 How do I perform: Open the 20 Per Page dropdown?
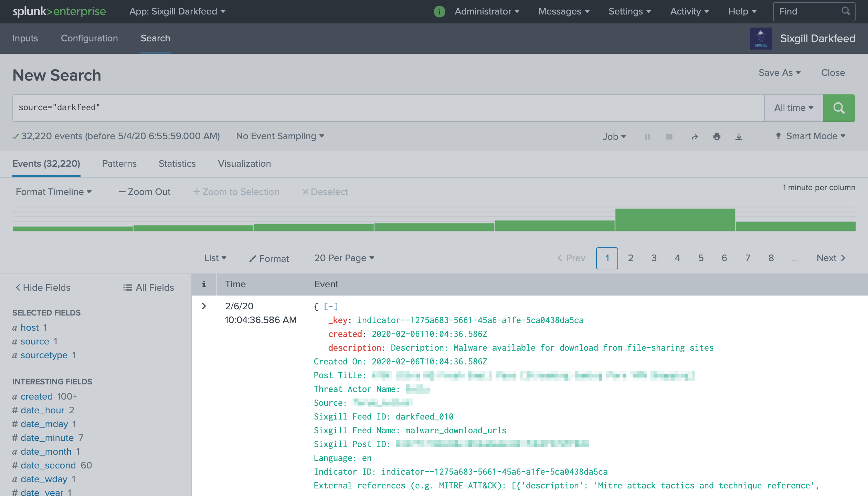coord(344,258)
